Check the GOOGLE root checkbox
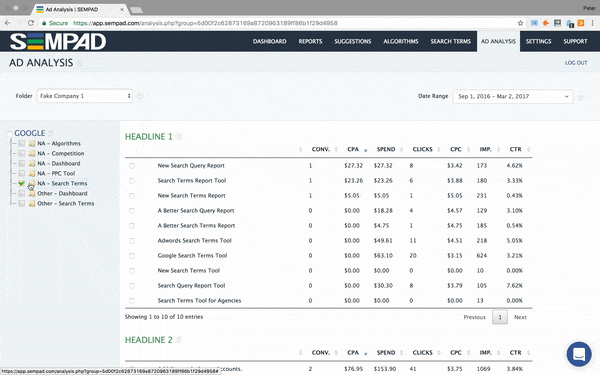Screen dimensions: 600x375 [9, 134]
